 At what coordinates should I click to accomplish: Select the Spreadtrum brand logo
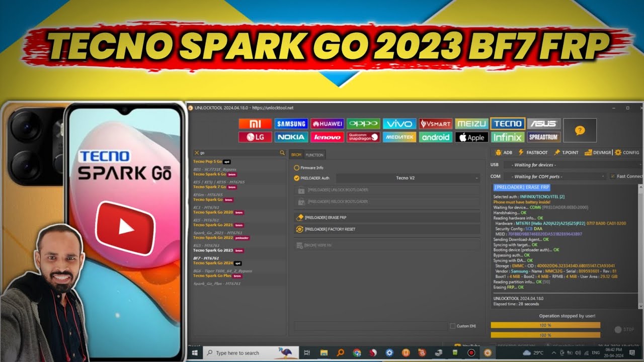pos(544,137)
